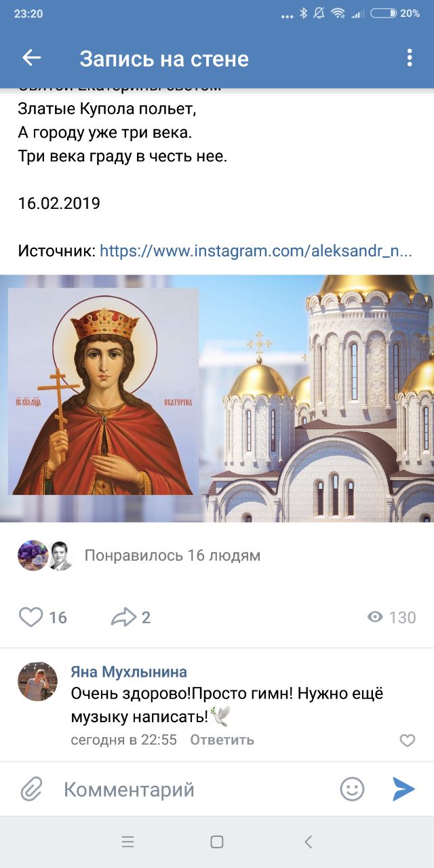Attach a file with paperclip icon
This screenshot has width=434, height=868.
[x=31, y=789]
